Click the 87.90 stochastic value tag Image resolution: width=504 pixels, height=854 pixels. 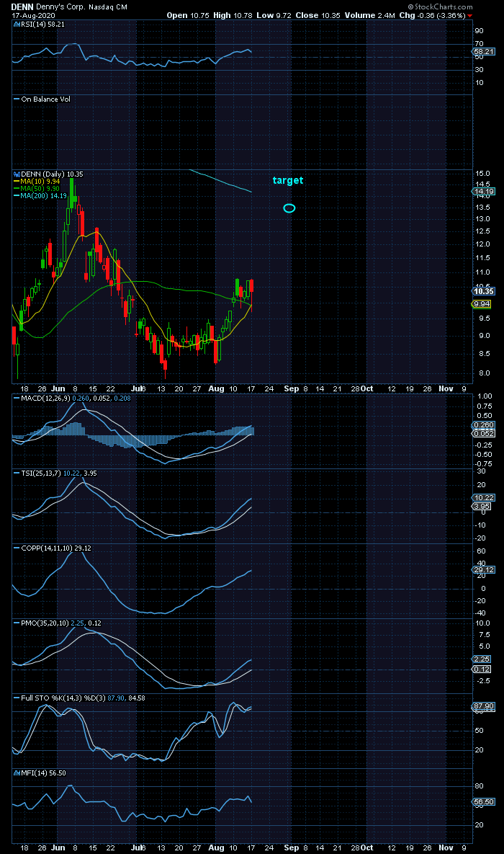(x=485, y=706)
